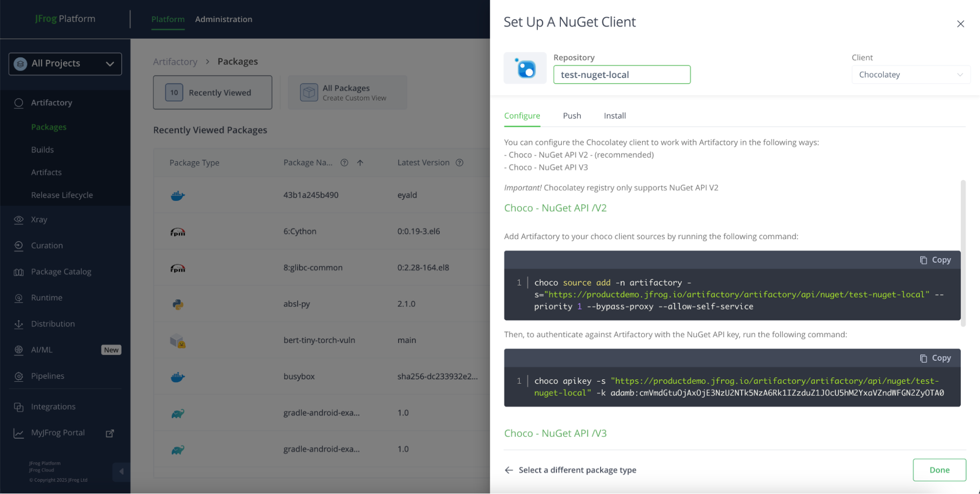Image resolution: width=980 pixels, height=494 pixels.
Task: Select the RPM icon next to 6:Cython
Action: 177,231
